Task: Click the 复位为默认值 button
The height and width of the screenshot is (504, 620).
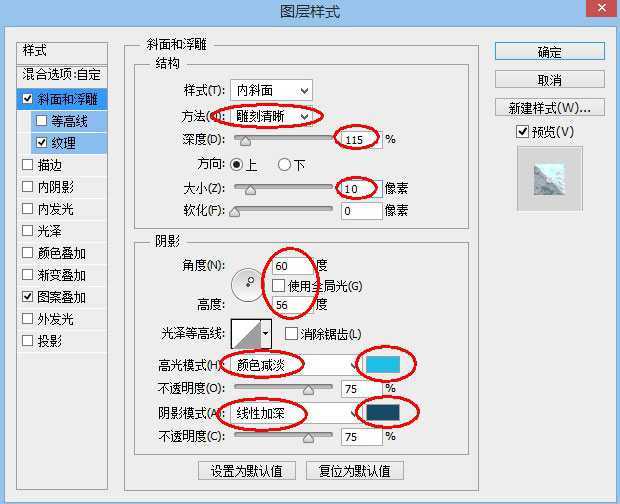Action: [x=355, y=470]
